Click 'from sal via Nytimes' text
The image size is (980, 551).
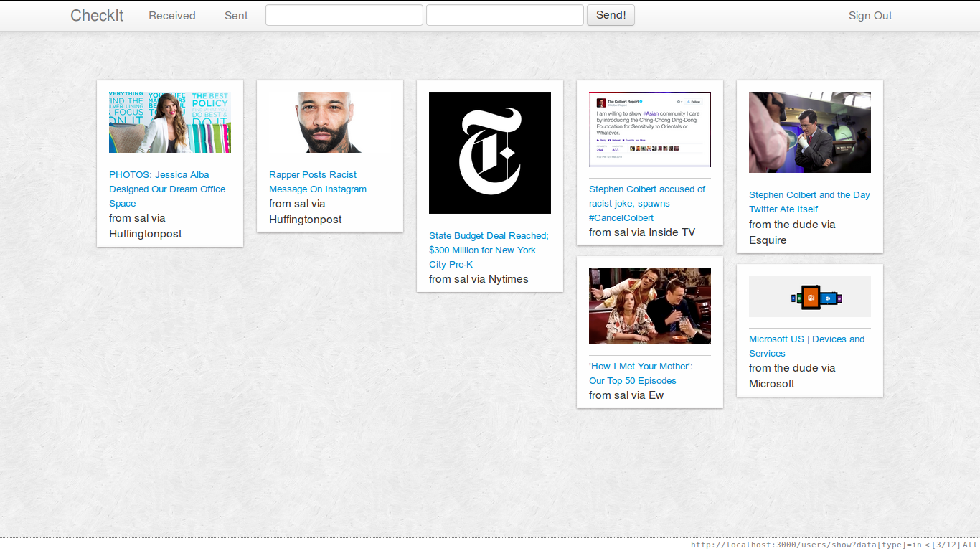click(479, 279)
